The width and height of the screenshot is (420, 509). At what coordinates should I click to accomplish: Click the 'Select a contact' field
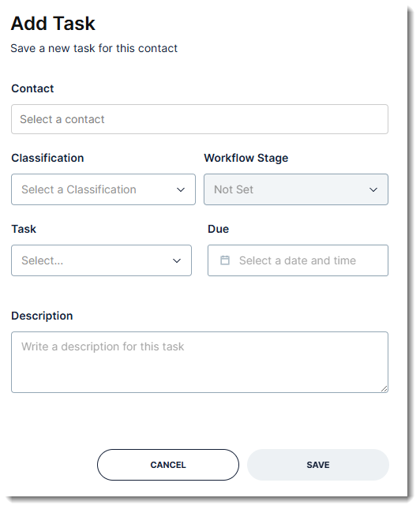[x=200, y=119]
